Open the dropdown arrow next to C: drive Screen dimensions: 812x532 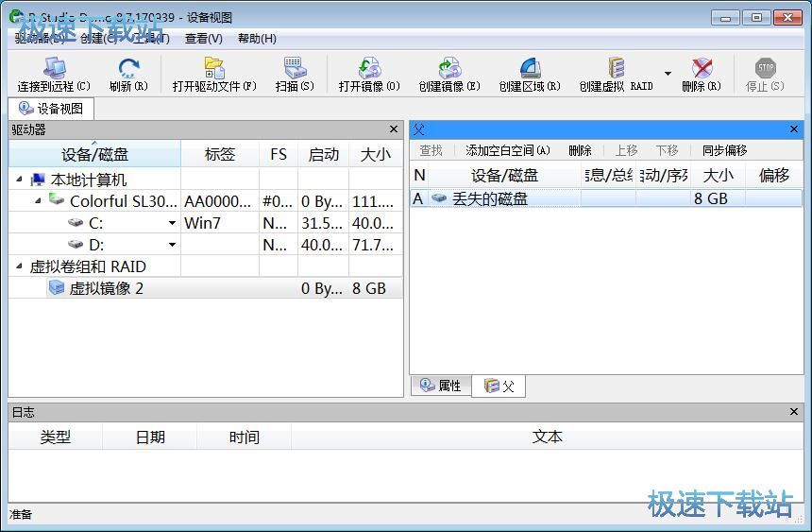pos(172,224)
